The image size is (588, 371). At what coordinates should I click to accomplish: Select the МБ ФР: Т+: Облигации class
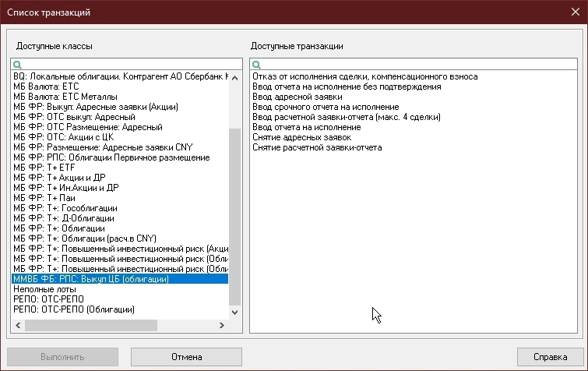pos(120,228)
